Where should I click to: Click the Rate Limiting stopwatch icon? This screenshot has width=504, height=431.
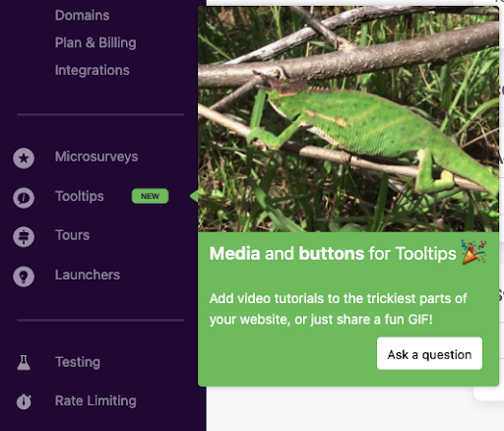[x=24, y=401]
